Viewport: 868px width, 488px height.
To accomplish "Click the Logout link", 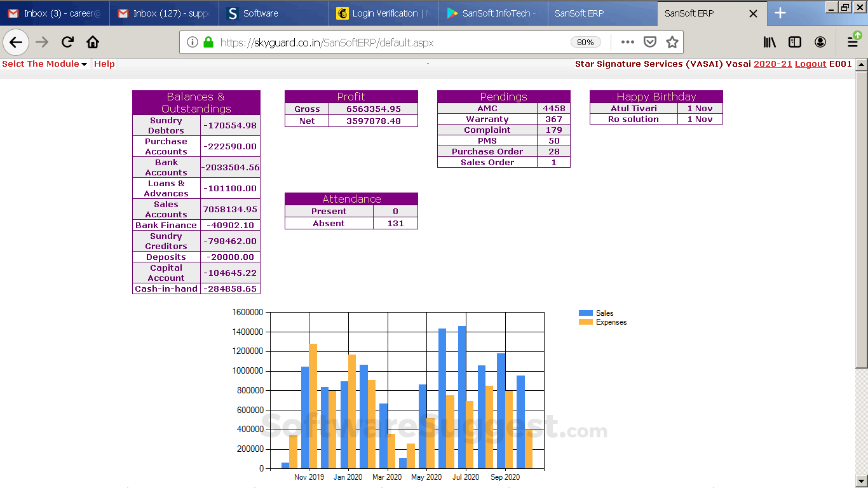I will [x=810, y=64].
